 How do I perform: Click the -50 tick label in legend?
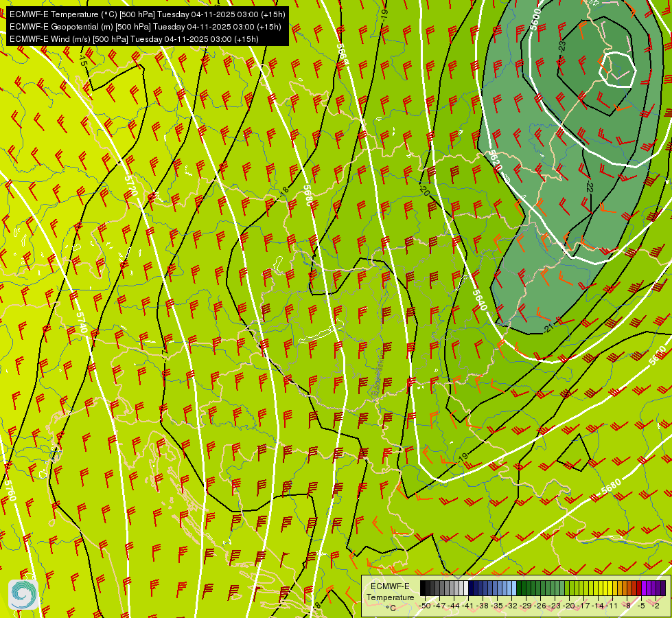click(425, 606)
